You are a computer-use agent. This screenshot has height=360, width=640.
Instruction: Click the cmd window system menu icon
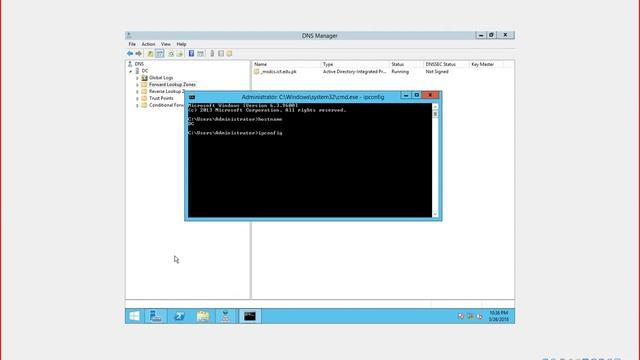[x=192, y=97]
